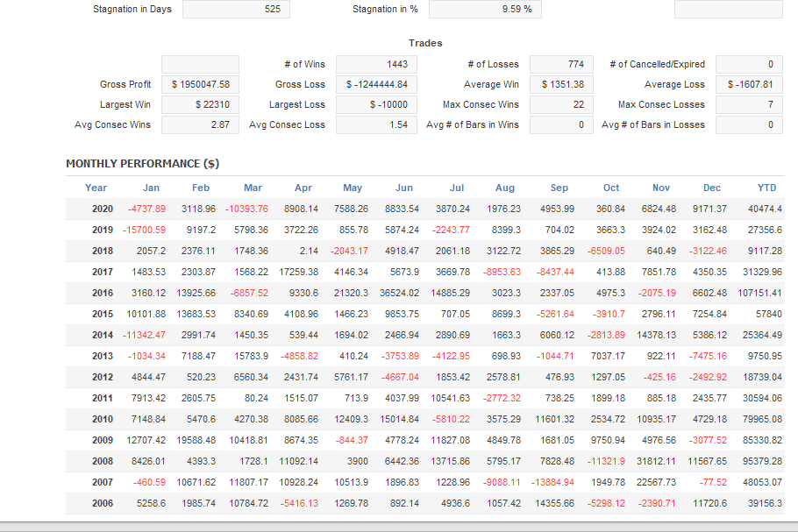Click the Year column header
Screen dimensions: 798x532
click(x=96, y=188)
